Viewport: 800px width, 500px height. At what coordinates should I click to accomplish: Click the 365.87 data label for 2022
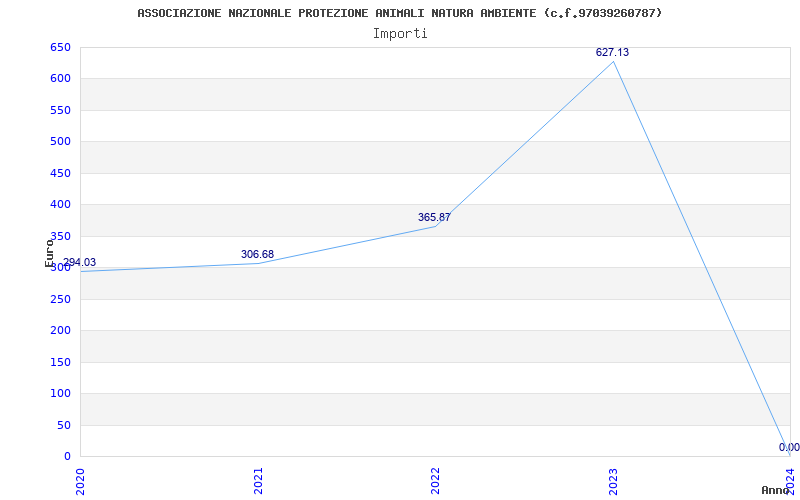[x=434, y=217]
